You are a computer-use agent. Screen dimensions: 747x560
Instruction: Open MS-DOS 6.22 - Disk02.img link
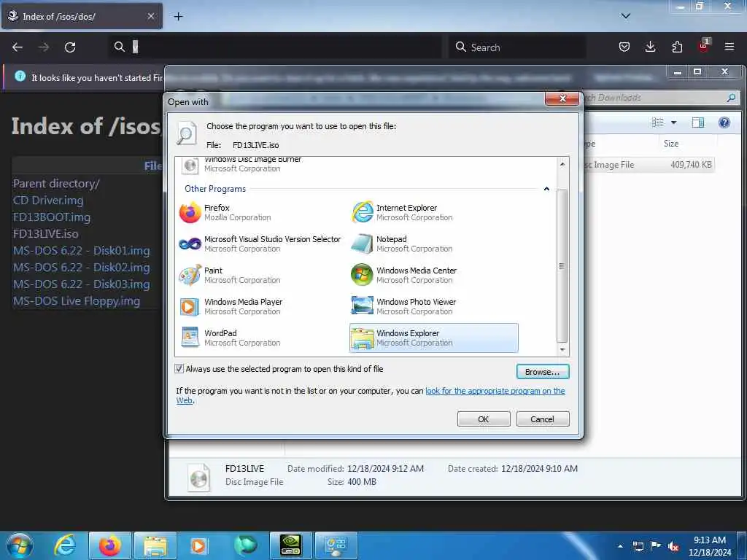[x=82, y=267]
